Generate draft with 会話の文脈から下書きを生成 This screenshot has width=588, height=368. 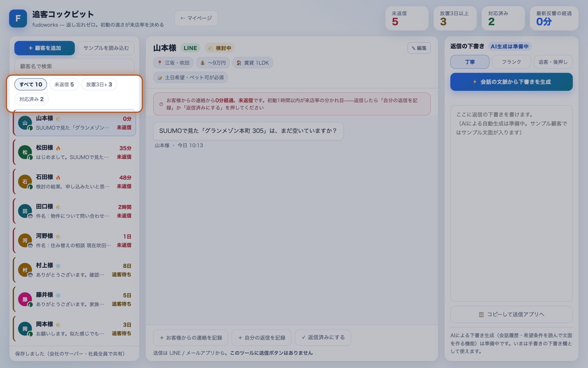[511, 82]
